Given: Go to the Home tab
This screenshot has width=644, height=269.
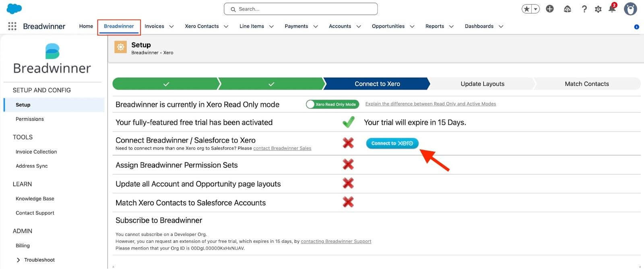Looking at the screenshot, I should 86,26.
